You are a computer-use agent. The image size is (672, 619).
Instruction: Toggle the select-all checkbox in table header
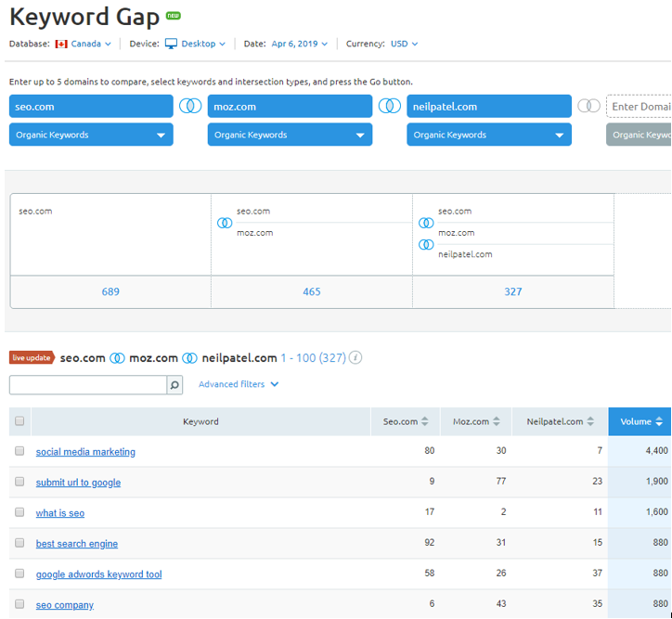(x=19, y=421)
